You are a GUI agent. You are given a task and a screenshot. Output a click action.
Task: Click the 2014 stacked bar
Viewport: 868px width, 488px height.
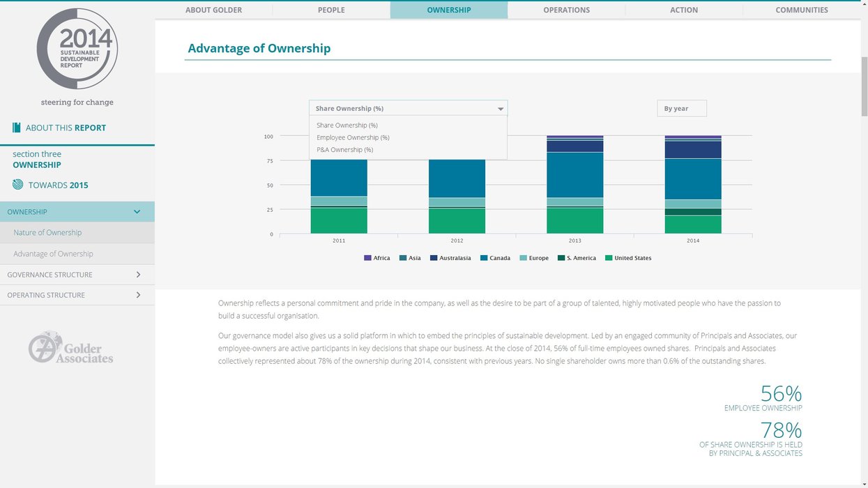pyautogui.click(x=692, y=185)
